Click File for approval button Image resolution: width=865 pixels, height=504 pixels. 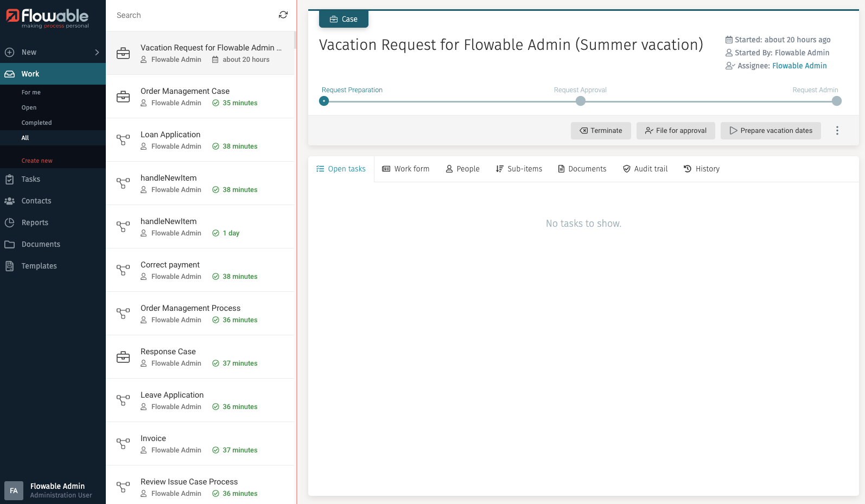coord(676,131)
